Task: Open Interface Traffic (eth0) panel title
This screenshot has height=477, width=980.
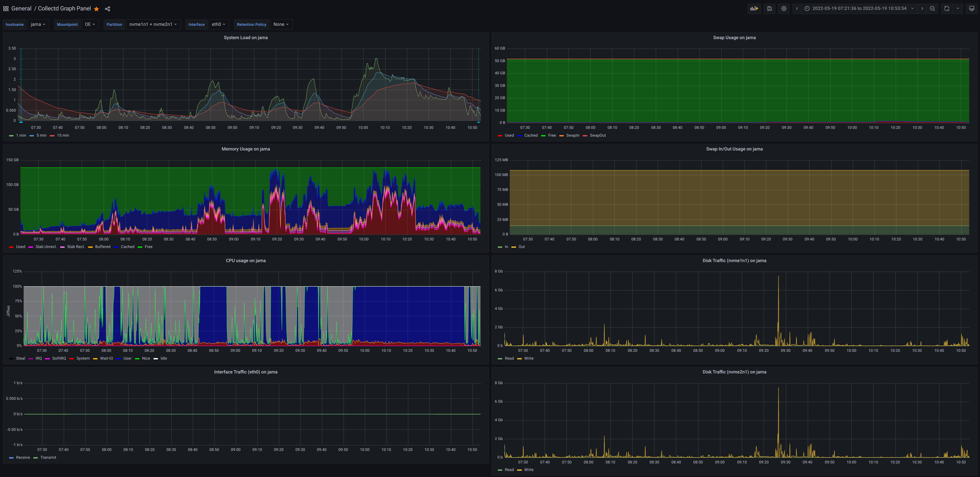Action: pyautogui.click(x=246, y=372)
